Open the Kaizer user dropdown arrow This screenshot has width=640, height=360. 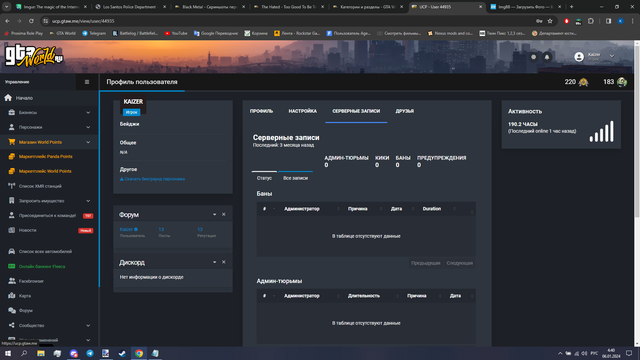click(612, 56)
